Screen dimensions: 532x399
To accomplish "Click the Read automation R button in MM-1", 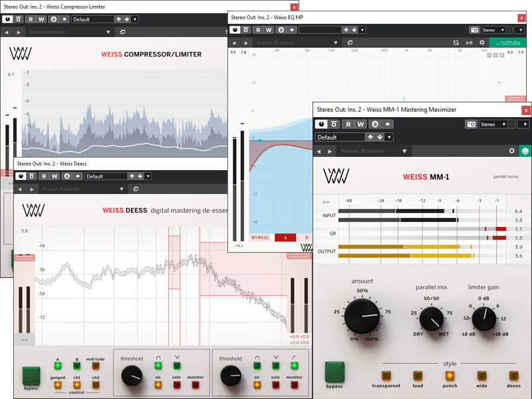I will [x=348, y=124].
